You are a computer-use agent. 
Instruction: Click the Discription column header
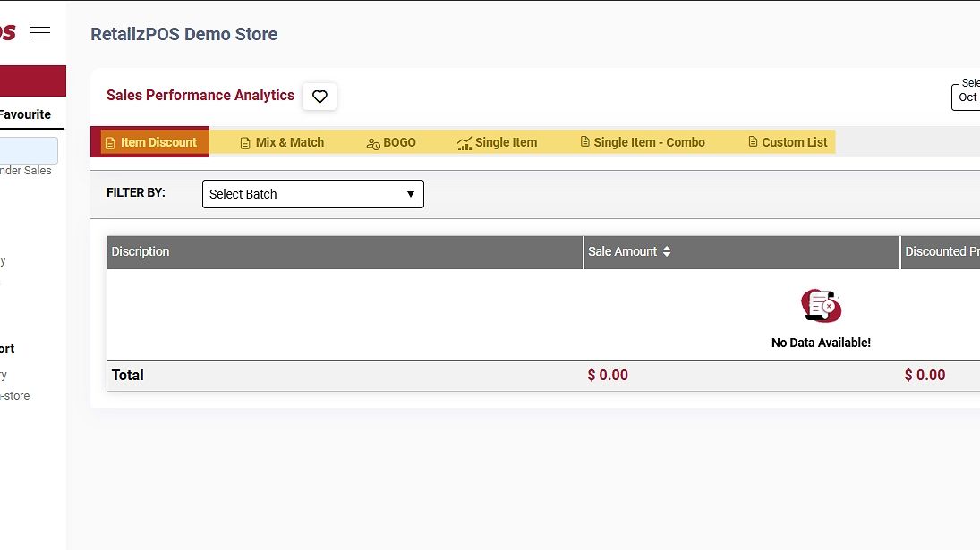[141, 252]
